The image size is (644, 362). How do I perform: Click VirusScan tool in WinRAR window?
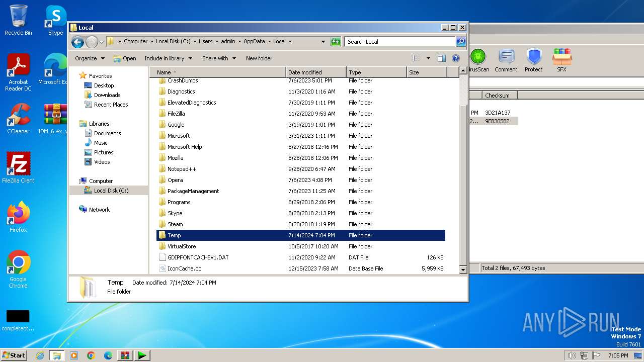[478, 61]
